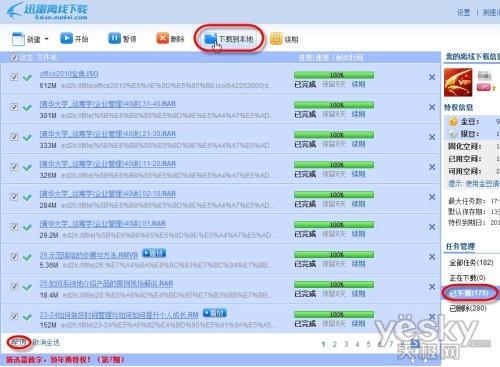Image resolution: width=500 pixels, height=367 pixels.
Task: Click green check status icon of 612M row
Action: tap(27, 78)
